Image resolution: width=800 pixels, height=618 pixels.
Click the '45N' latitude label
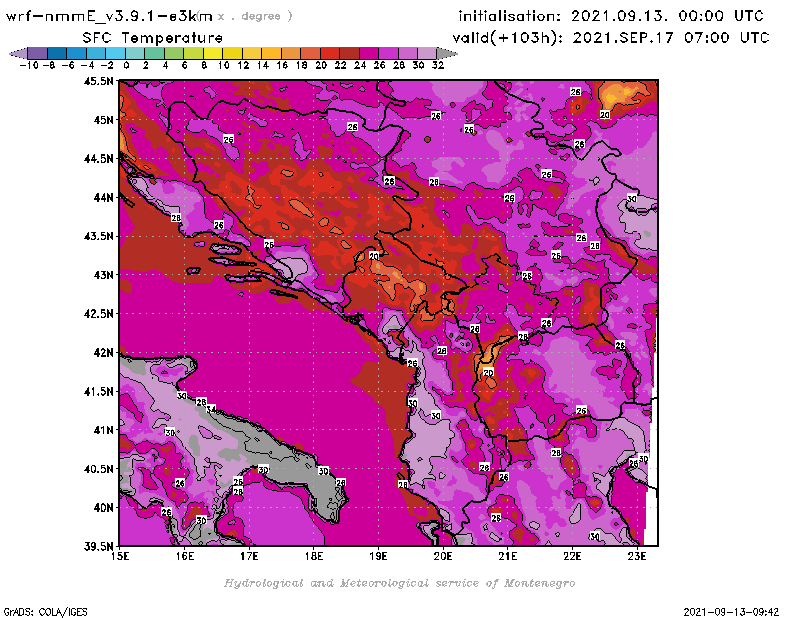point(104,120)
